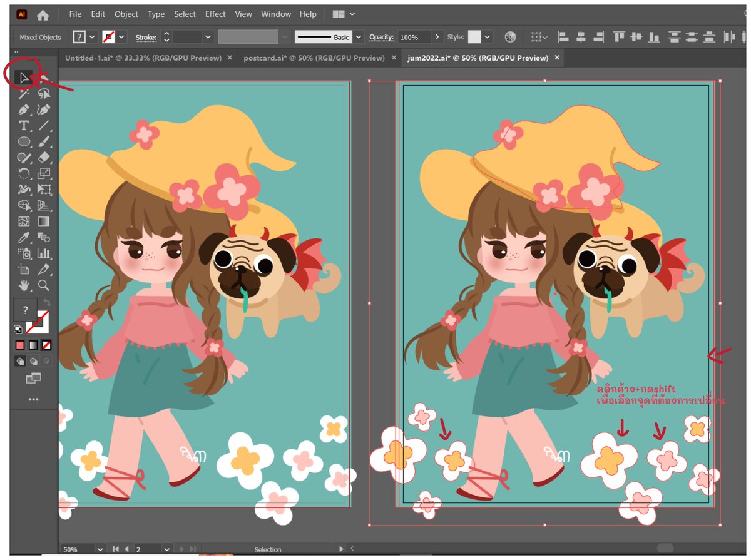Select the Magic Wand tool
This screenshot has height=560, width=751.
tap(24, 94)
